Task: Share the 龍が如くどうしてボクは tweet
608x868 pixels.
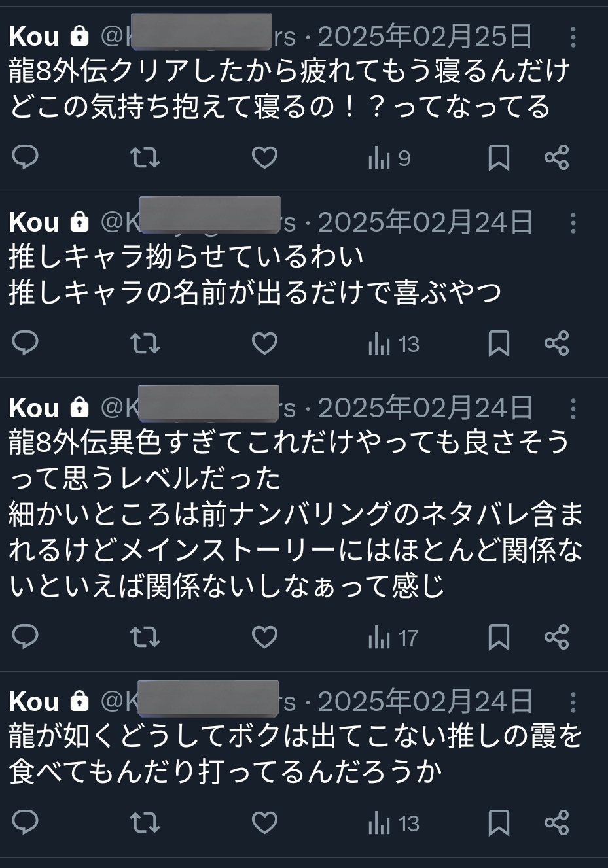Action: pos(557,823)
